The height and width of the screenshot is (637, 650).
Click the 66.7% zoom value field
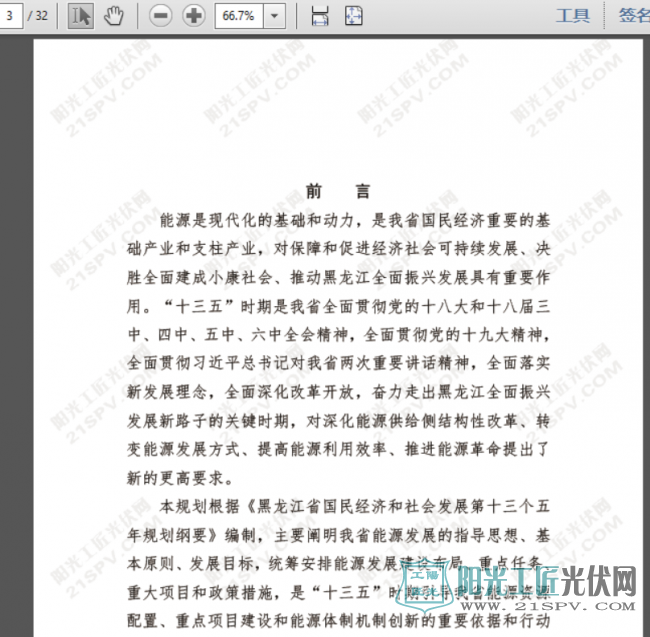(x=238, y=15)
